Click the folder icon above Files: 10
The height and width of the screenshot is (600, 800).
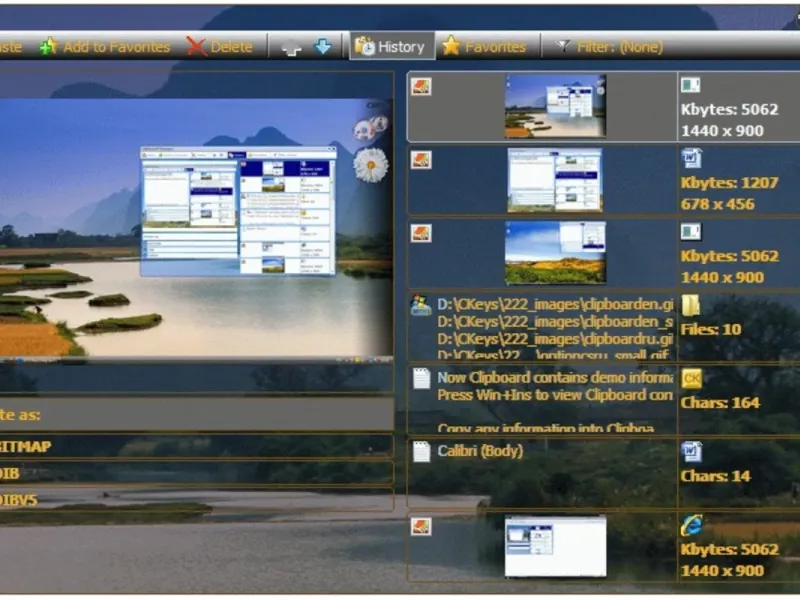[x=690, y=305]
